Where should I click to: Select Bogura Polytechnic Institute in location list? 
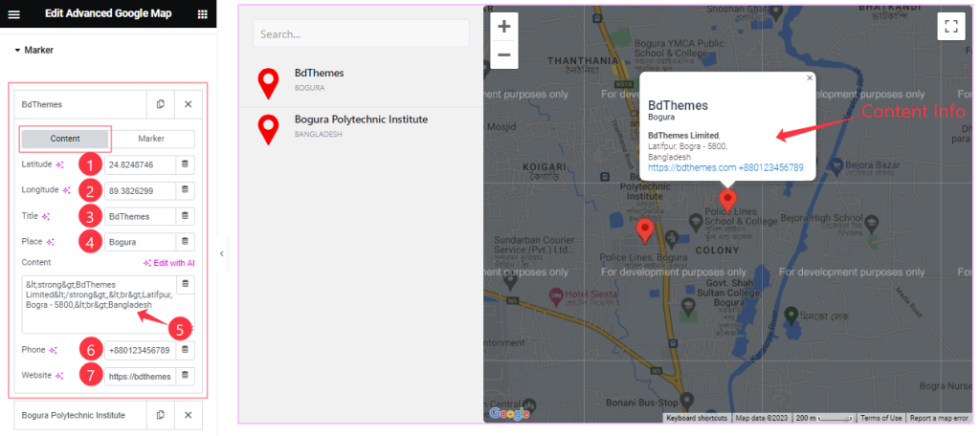(361, 120)
